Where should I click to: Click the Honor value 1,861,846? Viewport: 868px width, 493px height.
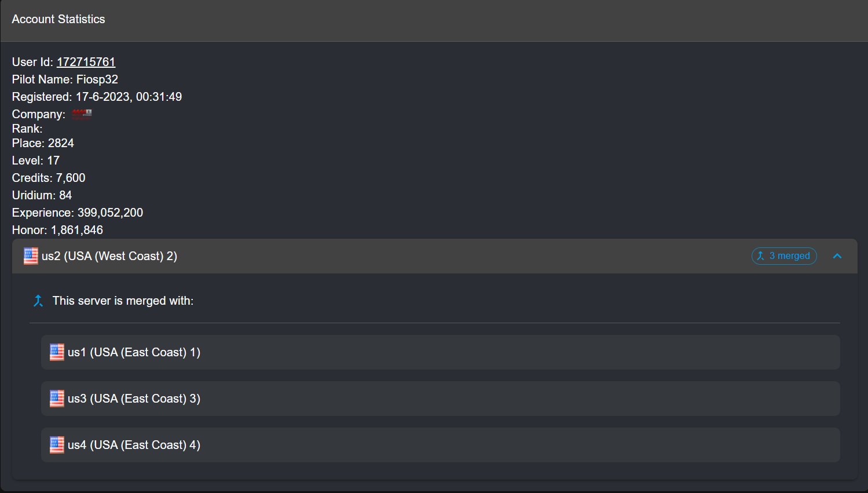point(77,230)
